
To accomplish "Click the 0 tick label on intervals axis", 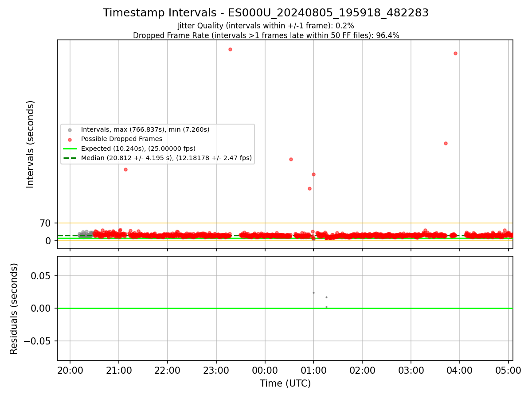I will [x=49, y=241].
